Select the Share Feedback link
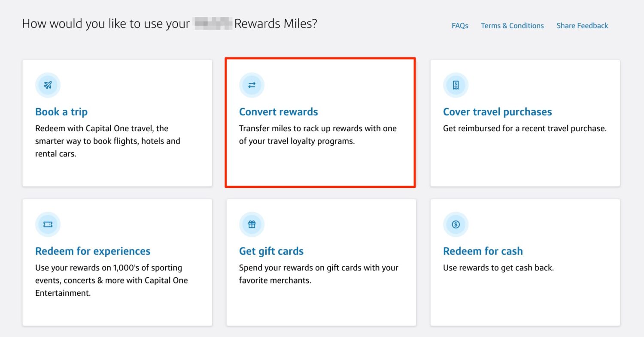Image resolution: width=644 pixels, height=337 pixels. coord(582,26)
